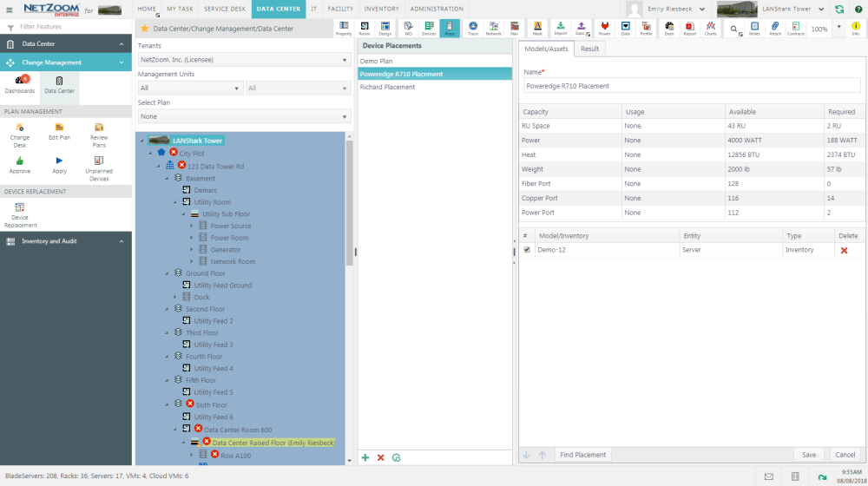868x486 pixels.
Task: Refresh the device placements list
Action: [x=397, y=457]
